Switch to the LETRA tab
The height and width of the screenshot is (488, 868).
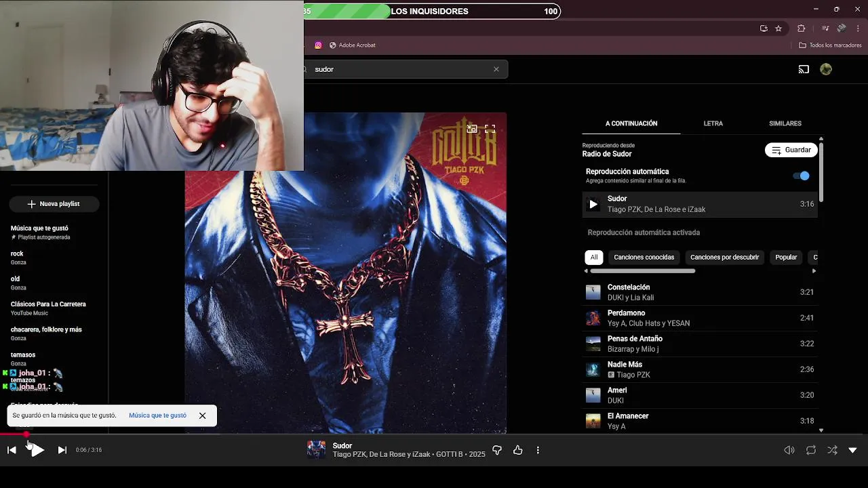click(x=713, y=123)
